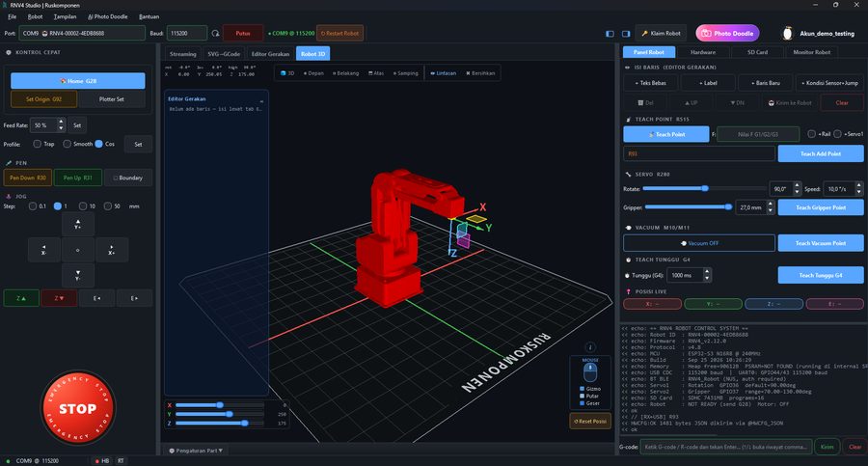This screenshot has width=868, height=466.
Task: Jog the robot Y- arrow
Action: (77, 275)
